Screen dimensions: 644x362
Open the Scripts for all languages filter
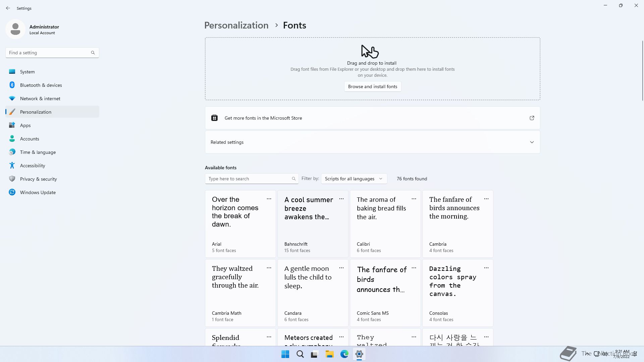point(354,179)
